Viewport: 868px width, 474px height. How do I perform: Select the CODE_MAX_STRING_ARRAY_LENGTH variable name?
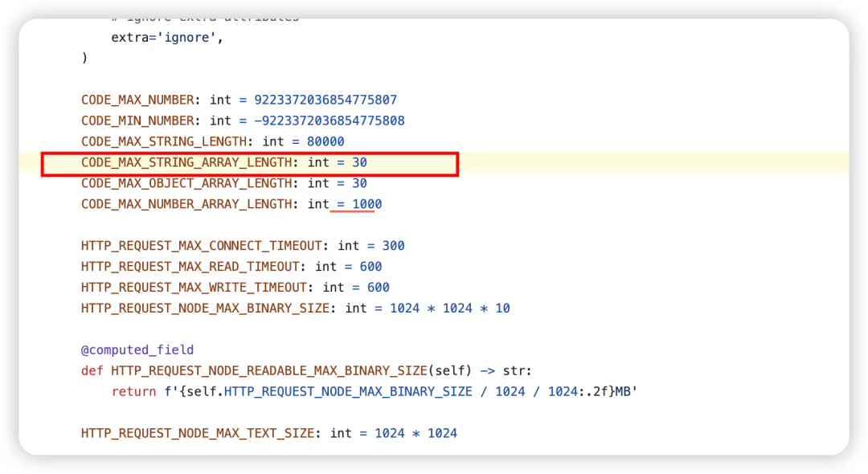coord(186,162)
